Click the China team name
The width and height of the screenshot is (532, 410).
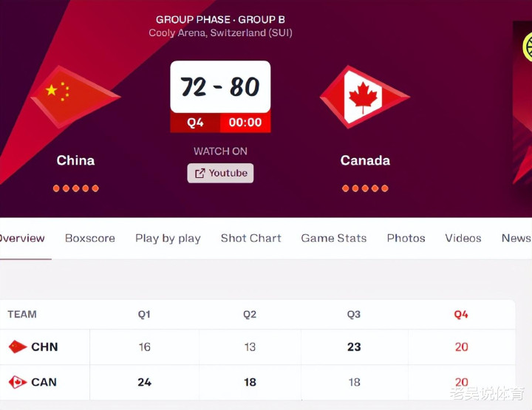[75, 160]
